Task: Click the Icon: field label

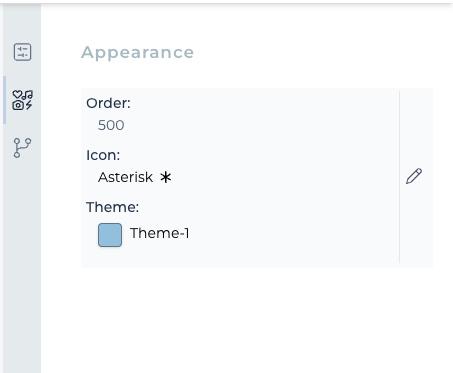Action: tap(103, 155)
